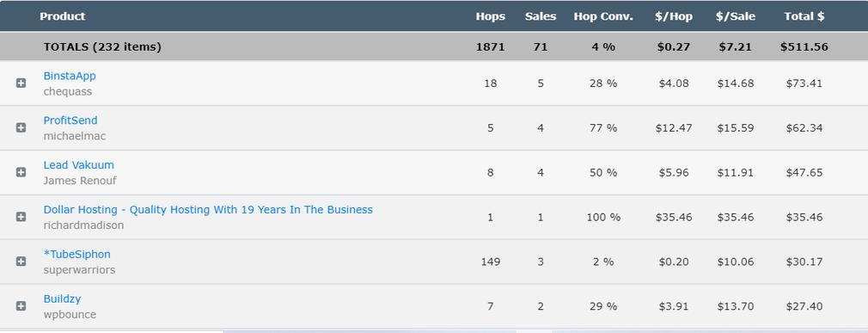
Task: Click BinstaApp hops count 18
Action: point(491,83)
